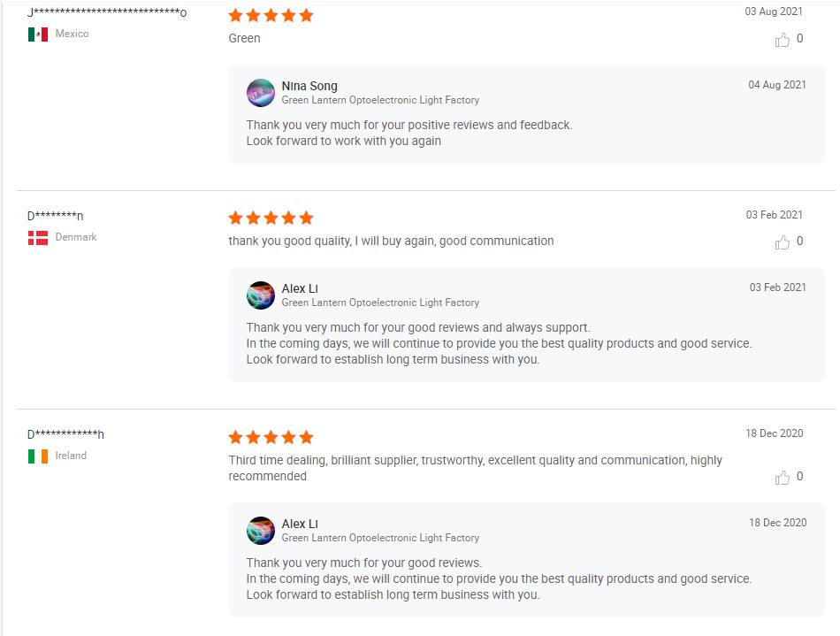Select reviewer name D********n
840x636 pixels.
point(55,217)
